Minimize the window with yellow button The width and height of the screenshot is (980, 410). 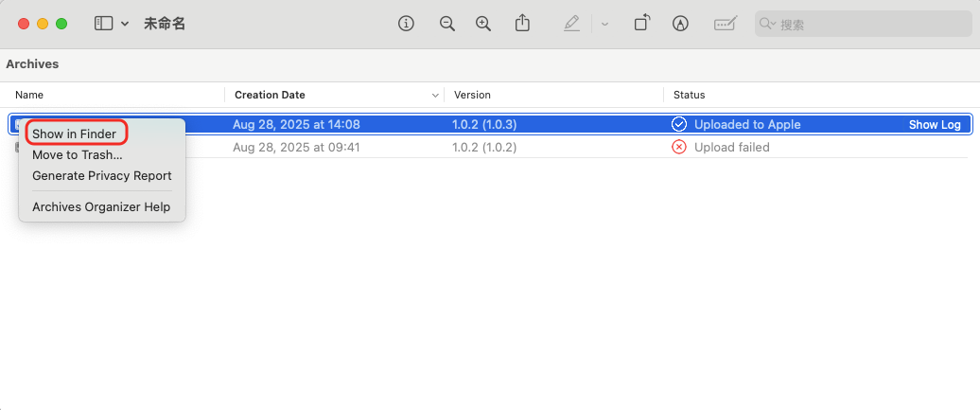[x=43, y=24]
